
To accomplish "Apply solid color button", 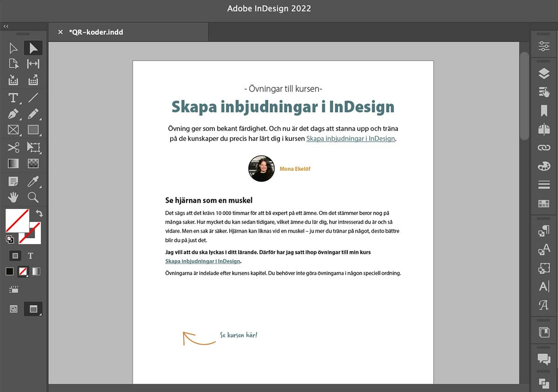I will (x=10, y=272).
